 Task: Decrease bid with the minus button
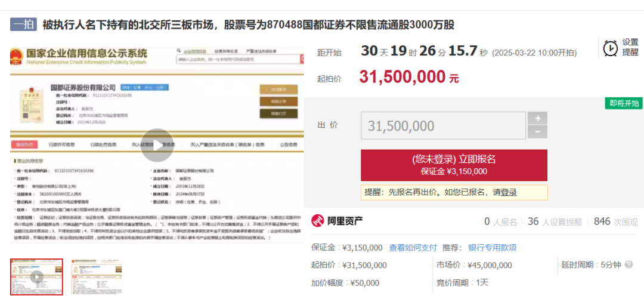point(537,132)
